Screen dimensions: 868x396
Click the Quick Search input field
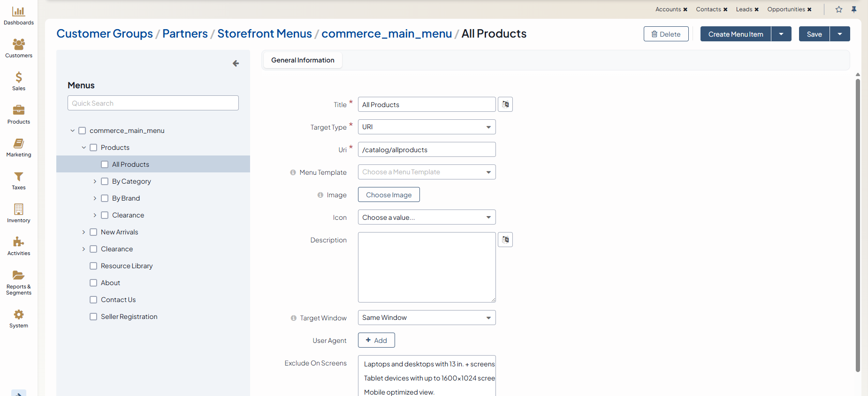pyautogui.click(x=153, y=103)
